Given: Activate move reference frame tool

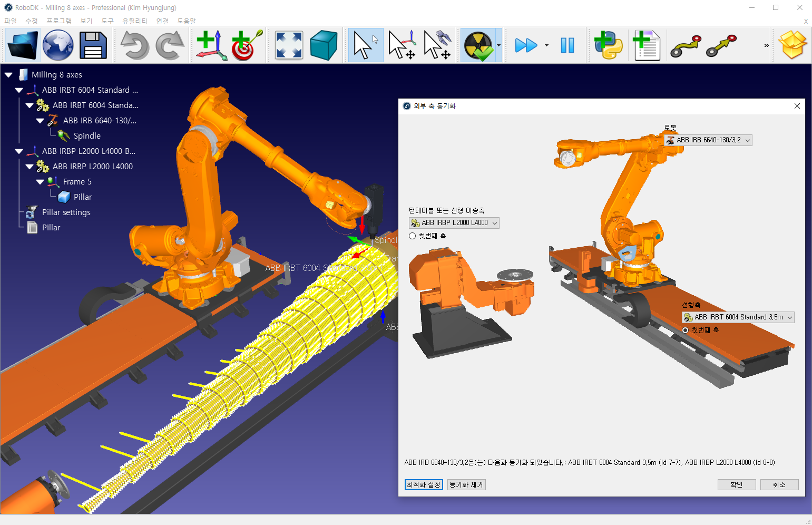Looking at the screenshot, I should (x=402, y=45).
